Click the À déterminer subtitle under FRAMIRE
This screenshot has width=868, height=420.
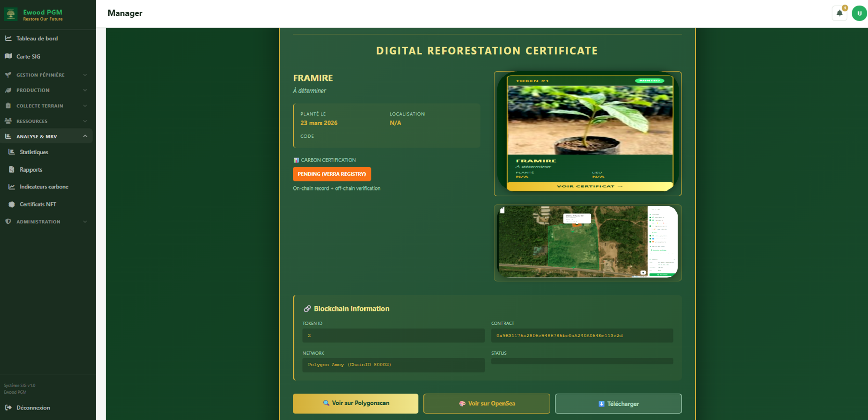309,91
